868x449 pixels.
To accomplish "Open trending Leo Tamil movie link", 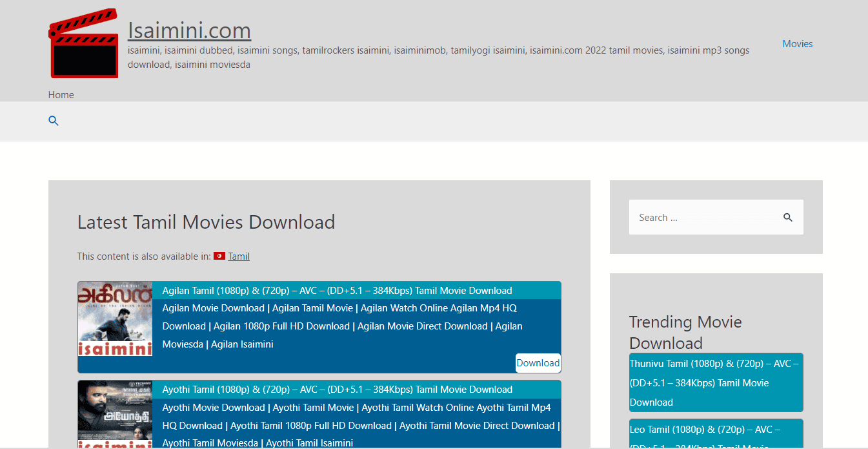I will [x=715, y=433].
